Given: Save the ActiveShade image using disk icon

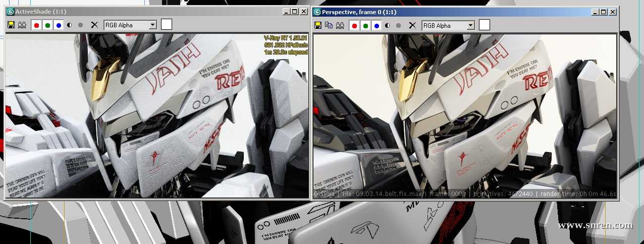Looking at the screenshot, I should pyautogui.click(x=11, y=25).
